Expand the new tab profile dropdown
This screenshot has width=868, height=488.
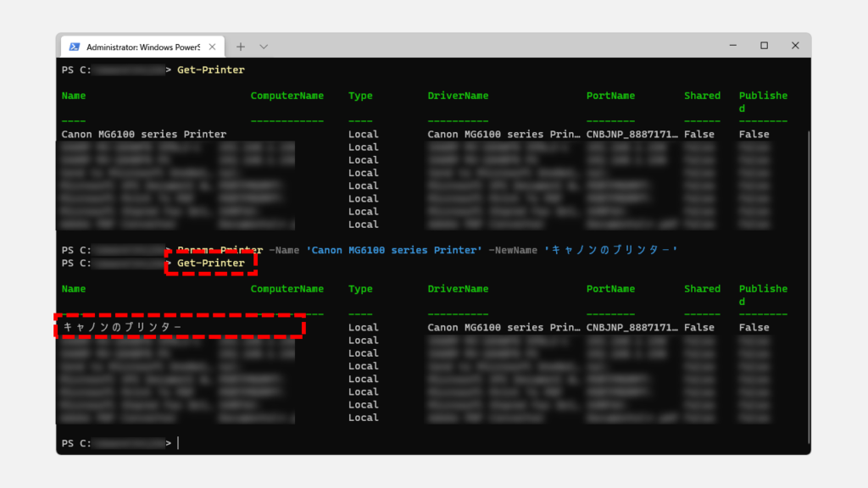(x=264, y=47)
